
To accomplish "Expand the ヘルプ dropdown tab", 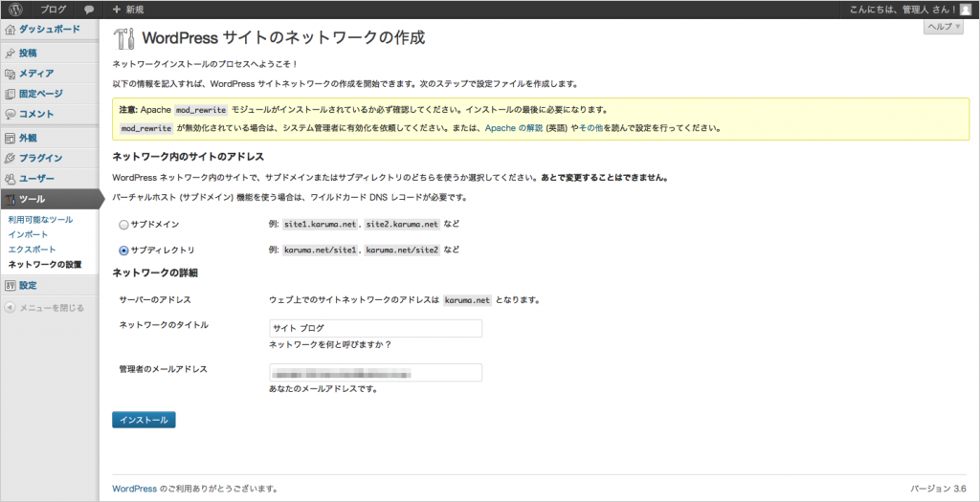I will pyautogui.click(x=944, y=27).
